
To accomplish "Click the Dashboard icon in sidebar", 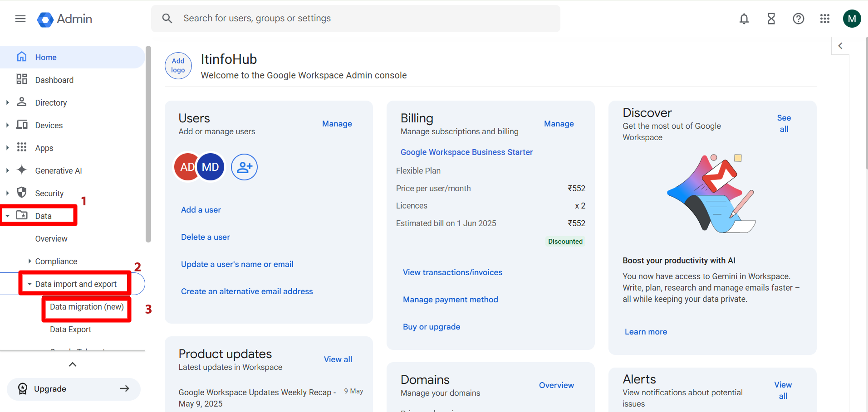I will pyautogui.click(x=21, y=79).
